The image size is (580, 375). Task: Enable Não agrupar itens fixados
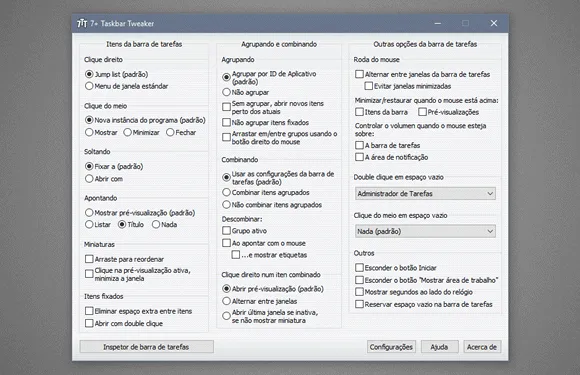pos(226,122)
